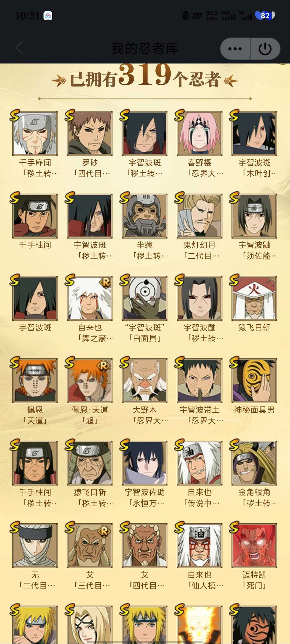290x644 pixels.
Task: Tap 无 二代目 bandaged ninja portrait
Action: pyautogui.click(x=35, y=546)
